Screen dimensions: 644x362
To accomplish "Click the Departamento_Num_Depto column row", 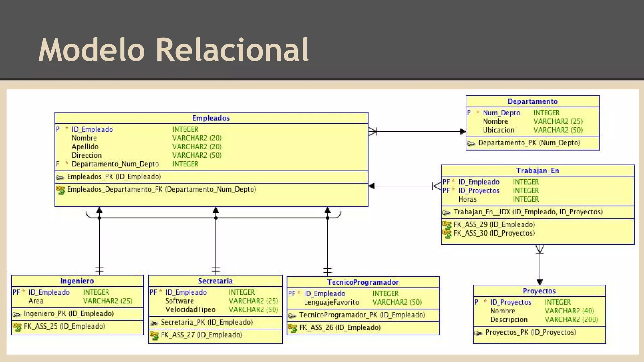I will tap(115, 164).
